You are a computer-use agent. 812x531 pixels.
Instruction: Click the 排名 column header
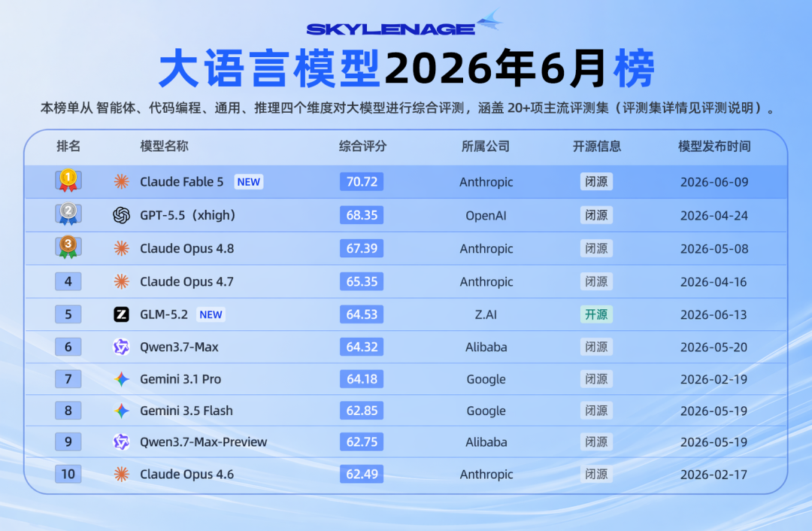tap(68, 146)
